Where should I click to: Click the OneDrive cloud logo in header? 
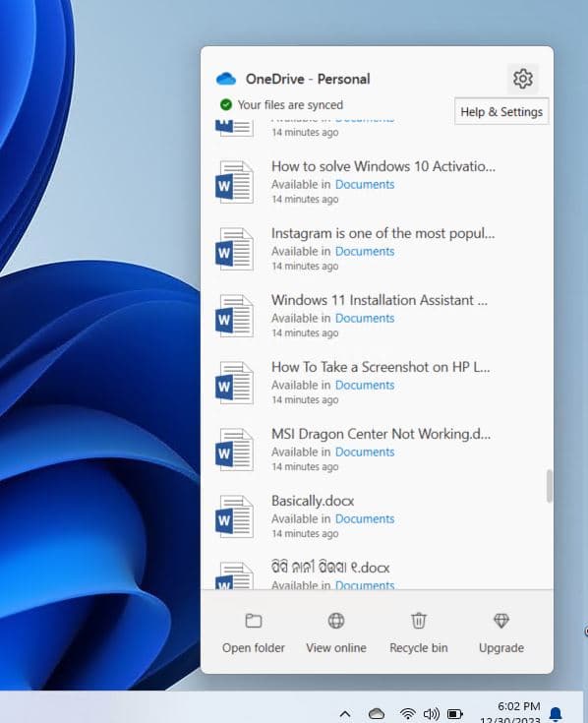click(226, 80)
